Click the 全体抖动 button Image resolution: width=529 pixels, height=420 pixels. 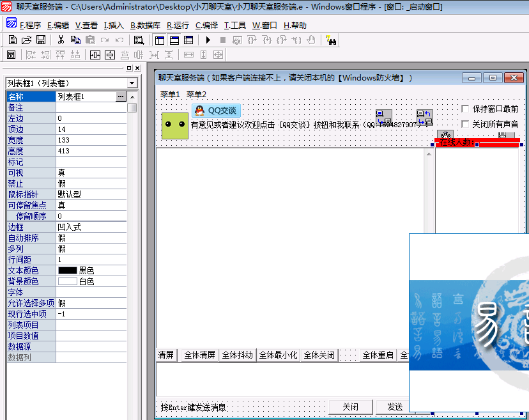pos(237,355)
